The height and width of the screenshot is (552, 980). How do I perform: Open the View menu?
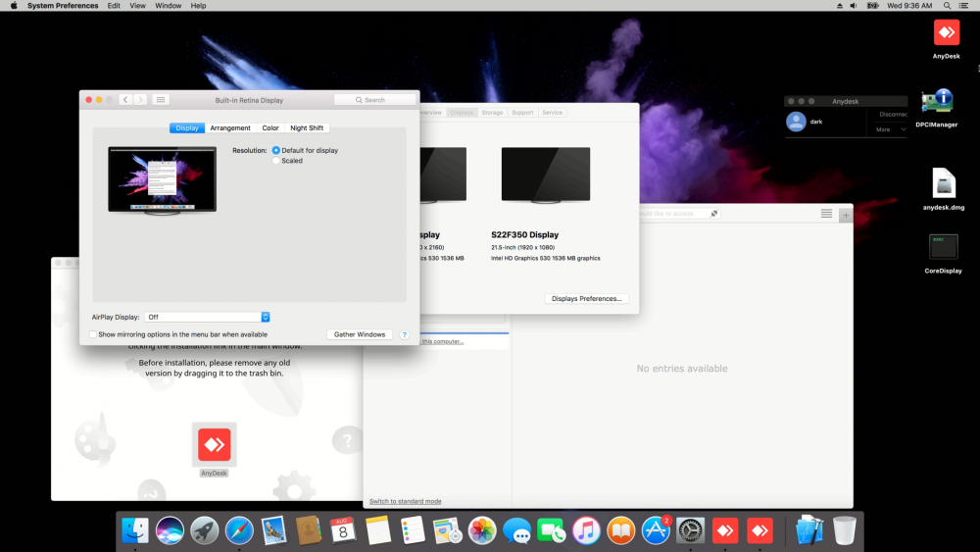coord(137,6)
